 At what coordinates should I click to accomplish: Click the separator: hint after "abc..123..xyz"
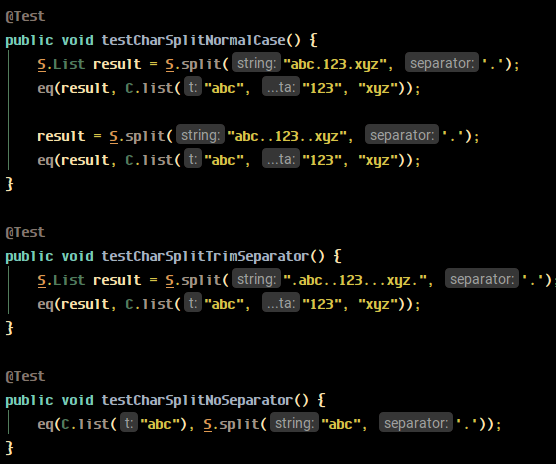402,135
